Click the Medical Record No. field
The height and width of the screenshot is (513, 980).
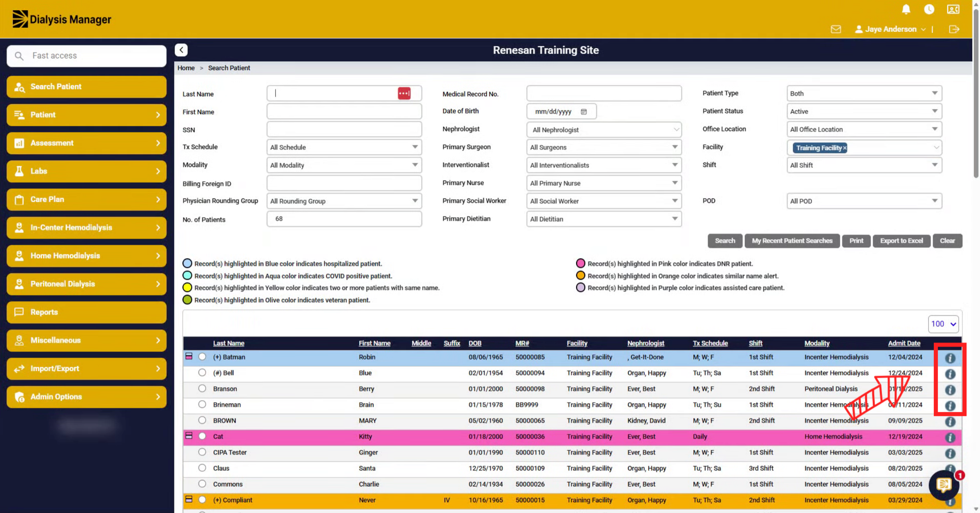tap(604, 93)
